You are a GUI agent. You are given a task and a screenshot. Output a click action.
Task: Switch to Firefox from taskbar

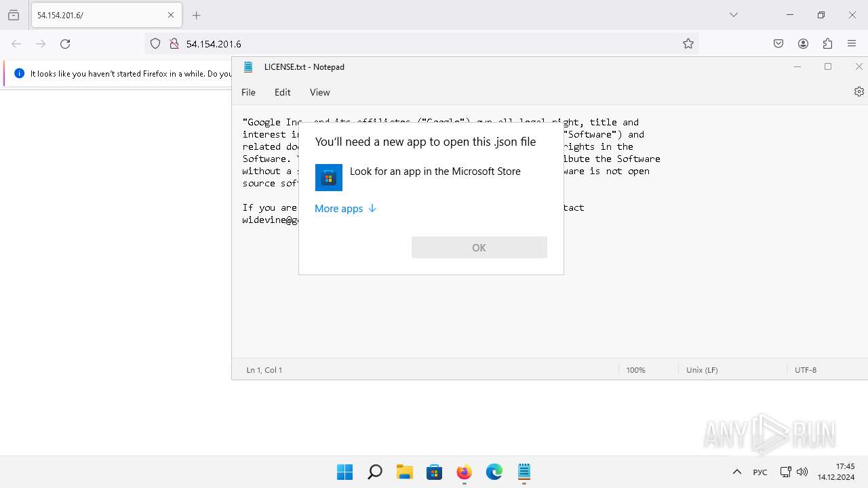point(464,472)
